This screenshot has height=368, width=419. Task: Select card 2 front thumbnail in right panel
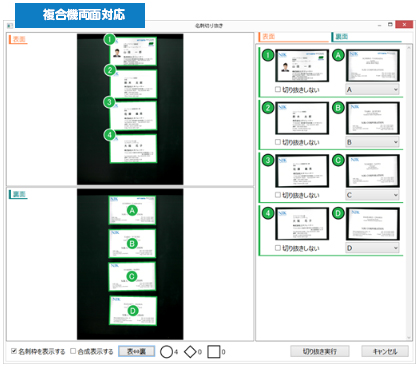[302, 118]
